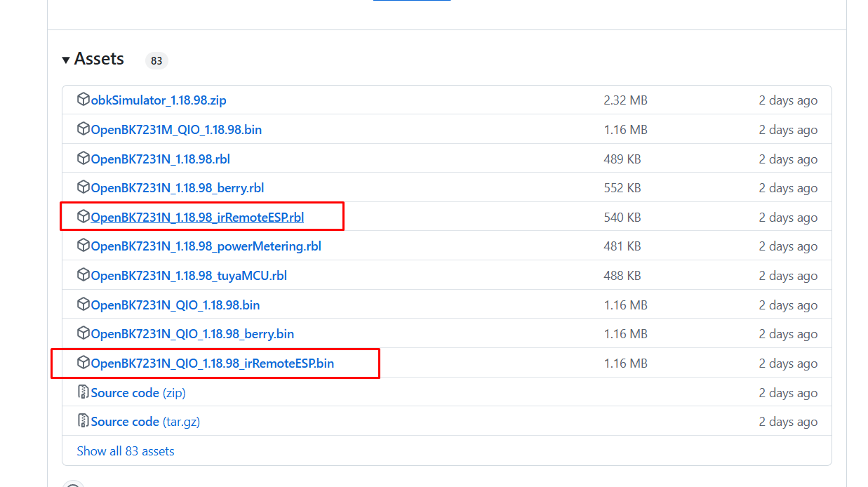
Task: Click package icon beside OpenBK7231N_1.18.98_berry.rbl
Action: (84, 187)
